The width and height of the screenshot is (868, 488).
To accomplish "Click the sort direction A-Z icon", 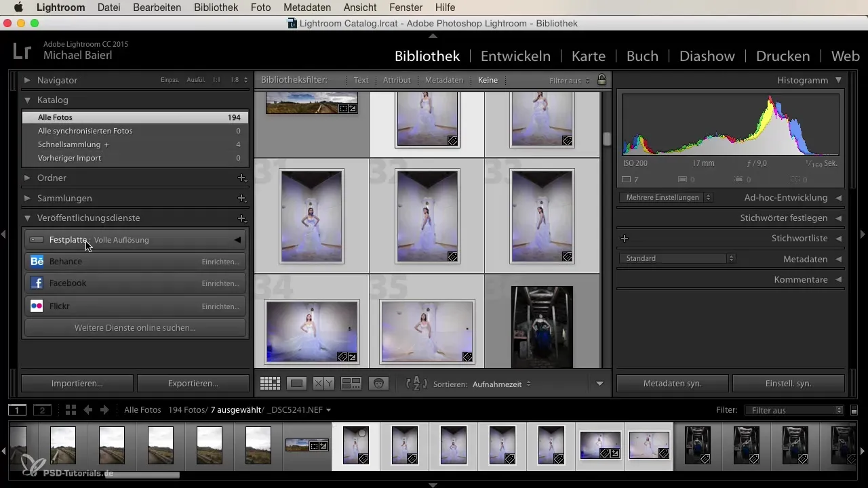I will [416, 384].
